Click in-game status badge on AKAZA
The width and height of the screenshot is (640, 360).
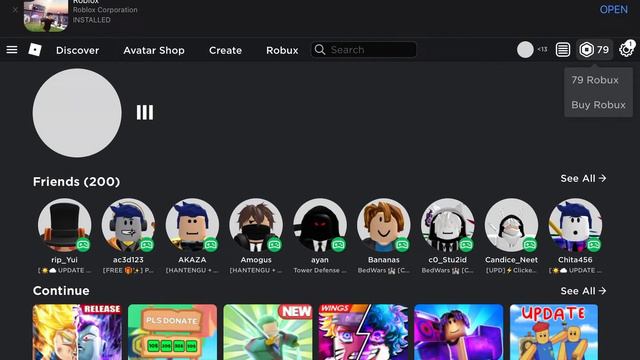pos(211,244)
